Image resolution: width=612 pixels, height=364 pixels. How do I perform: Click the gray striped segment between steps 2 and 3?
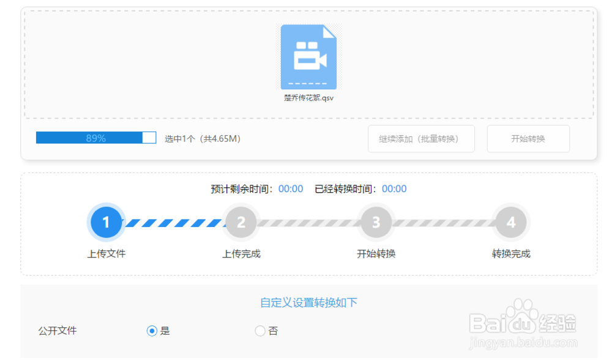click(x=308, y=223)
